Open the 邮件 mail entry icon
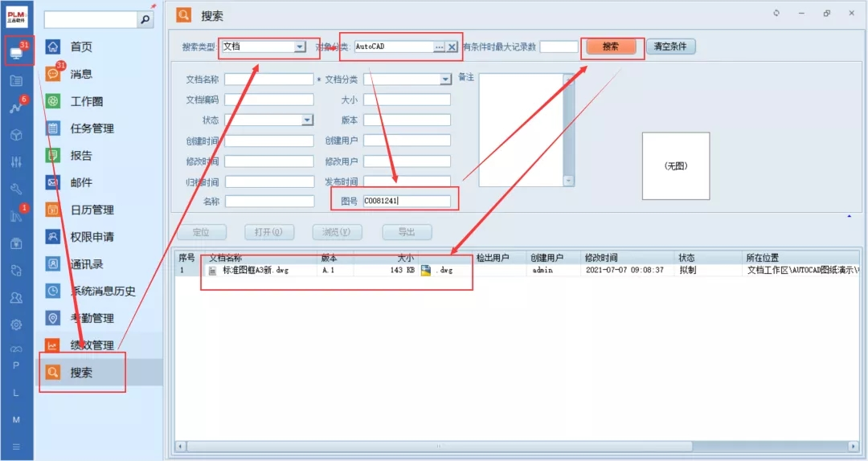 [x=53, y=182]
